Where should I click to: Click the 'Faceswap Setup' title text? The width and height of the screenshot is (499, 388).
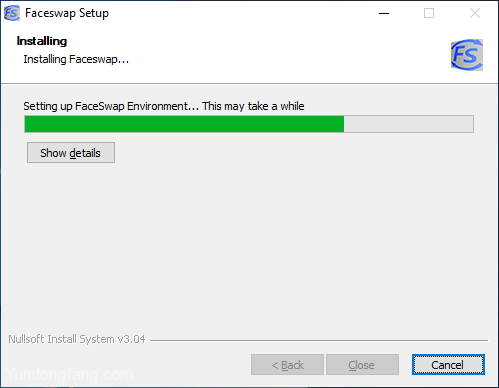(x=67, y=13)
